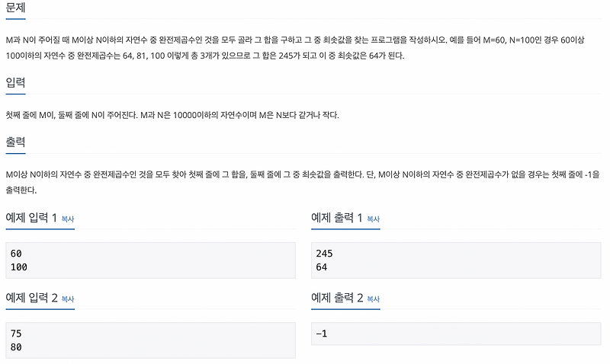This screenshot has height=364, width=610.
Task: Click sample input box containing 60 and 100
Action: [x=150, y=260]
